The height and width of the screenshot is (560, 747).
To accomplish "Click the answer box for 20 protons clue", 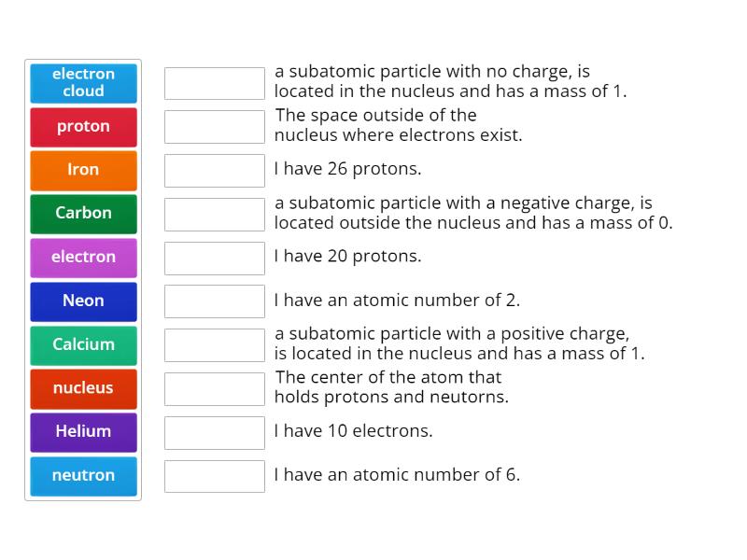I will tap(214, 258).
